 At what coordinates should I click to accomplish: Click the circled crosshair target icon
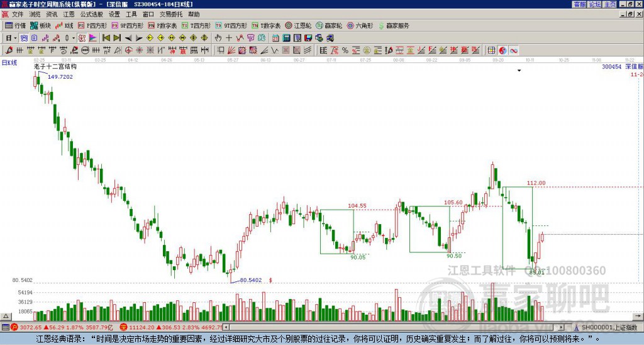pyautogui.click(x=128, y=50)
